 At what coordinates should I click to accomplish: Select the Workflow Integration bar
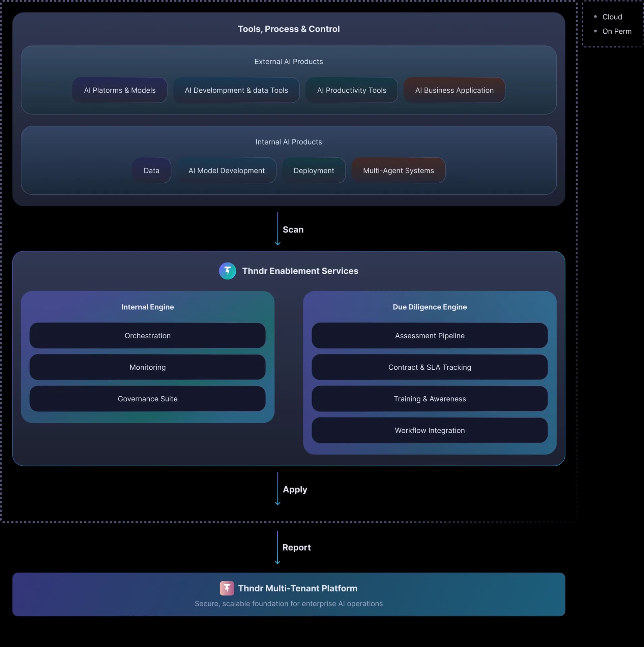pyautogui.click(x=430, y=430)
